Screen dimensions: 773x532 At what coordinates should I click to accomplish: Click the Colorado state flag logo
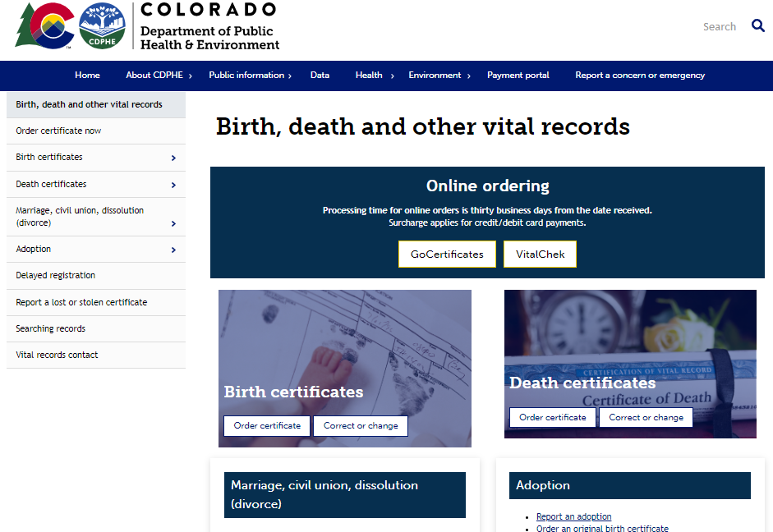click(x=44, y=27)
